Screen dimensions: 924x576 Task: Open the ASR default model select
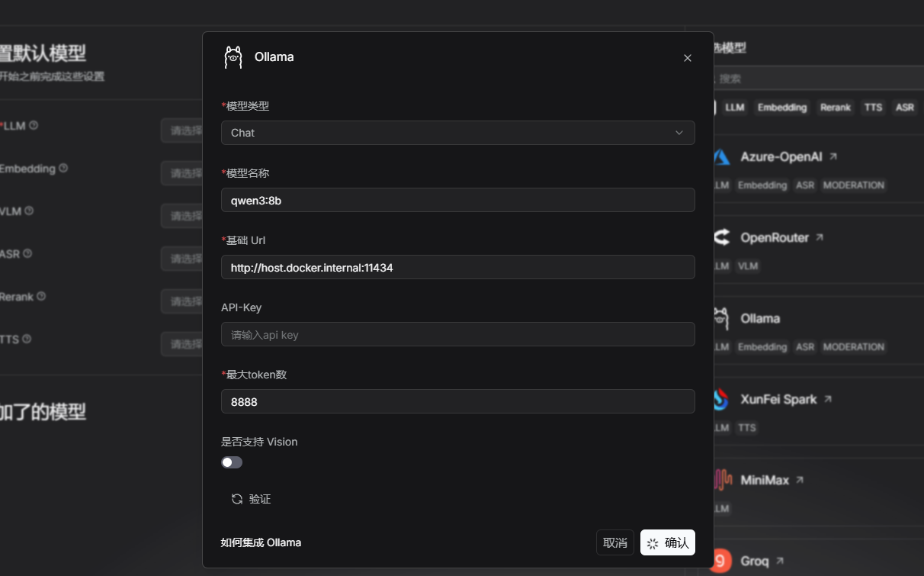point(181,259)
